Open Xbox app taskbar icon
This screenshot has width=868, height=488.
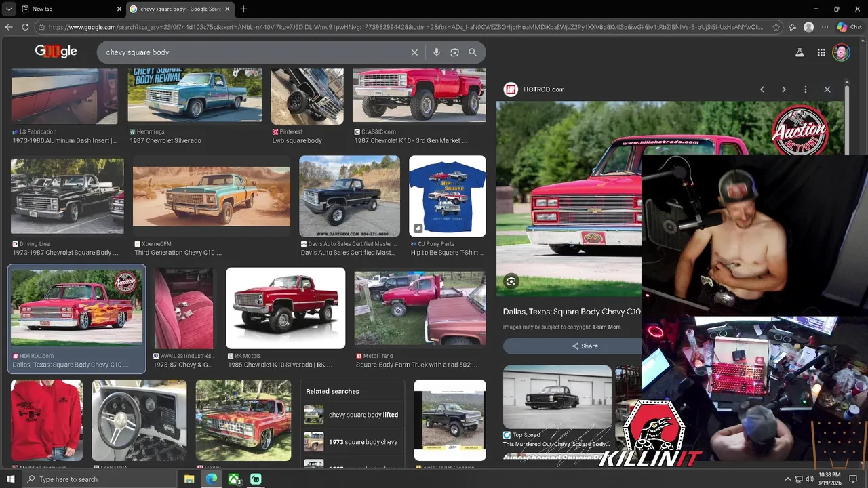click(x=234, y=479)
